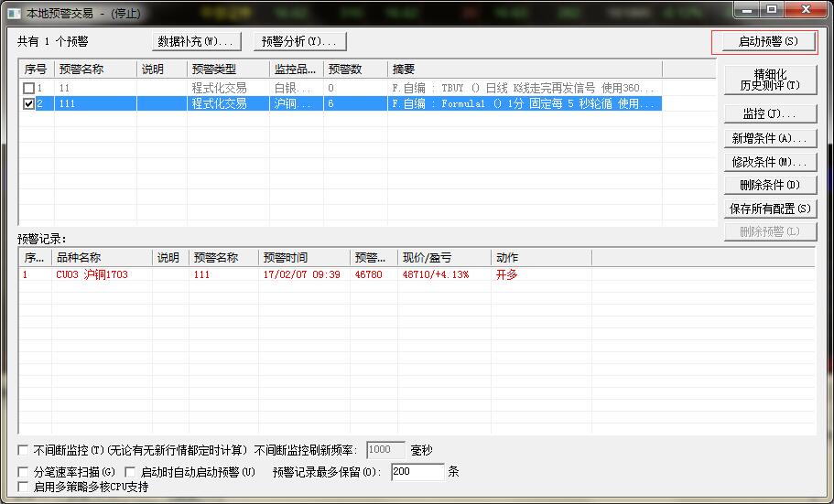The height and width of the screenshot is (504, 834).
Task: Enable checkbox for alert row 11
Action: (x=29, y=88)
